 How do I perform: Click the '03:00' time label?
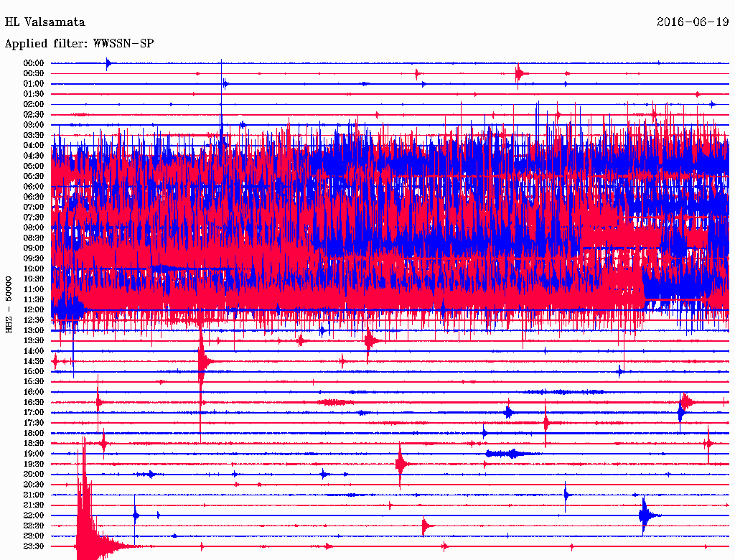(x=34, y=125)
